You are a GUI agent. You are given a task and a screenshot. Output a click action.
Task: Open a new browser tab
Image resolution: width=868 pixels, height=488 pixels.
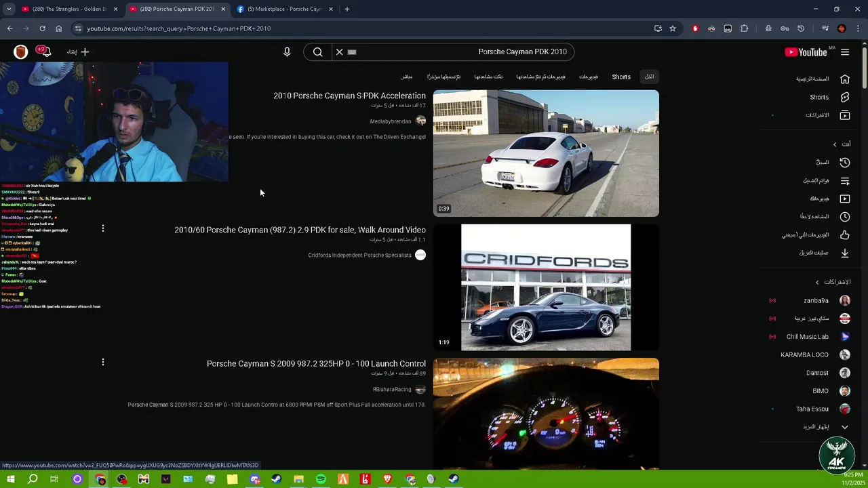click(x=347, y=9)
